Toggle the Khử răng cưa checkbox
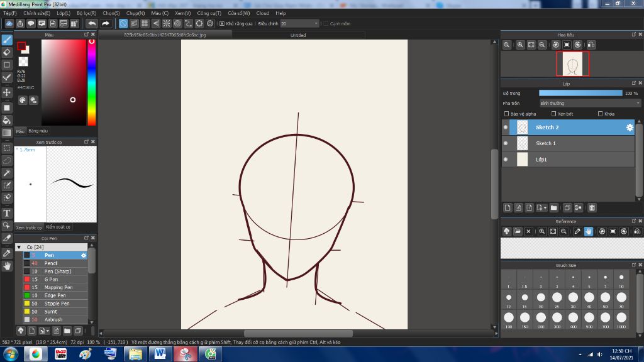 (x=222, y=24)
